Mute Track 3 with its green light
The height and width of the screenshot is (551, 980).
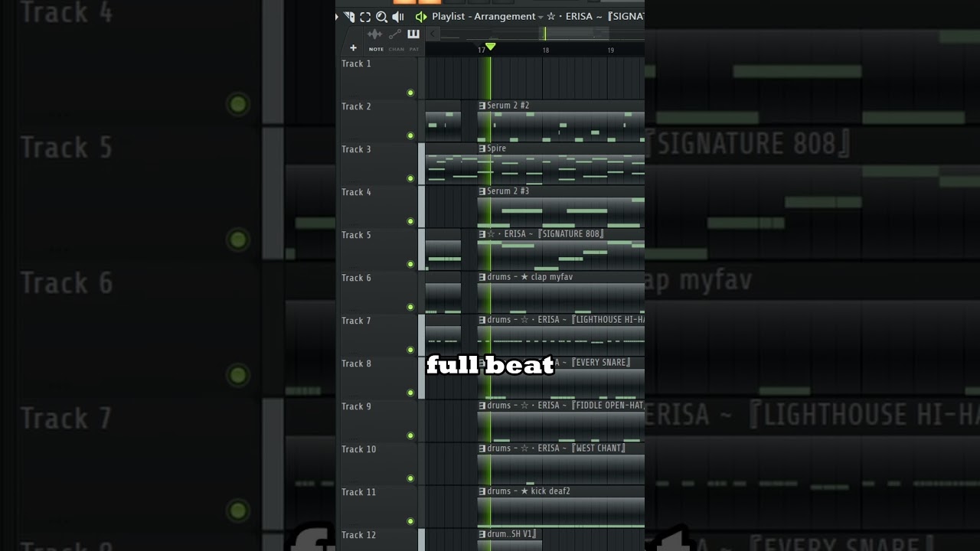pyautogui.click(x=410, y=178)
